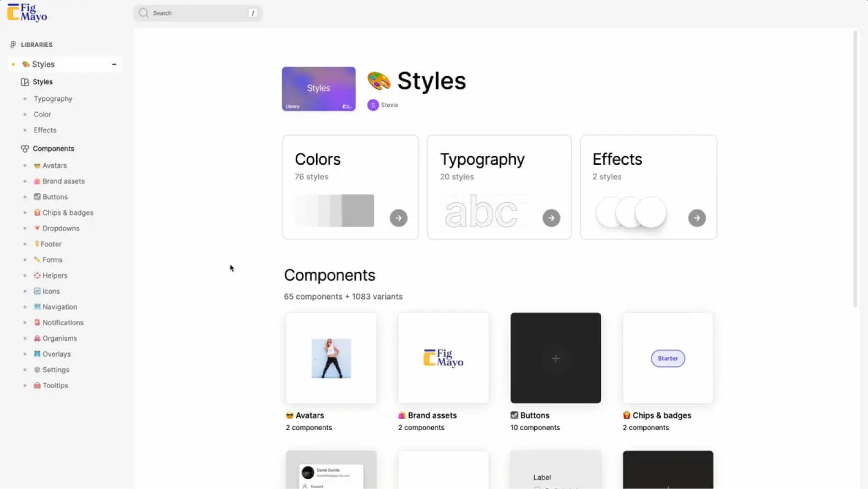This screenshot has width=868, height=489.
Task: Click the palette emoji beside Styles heading
Action: (x=379, y=81)
